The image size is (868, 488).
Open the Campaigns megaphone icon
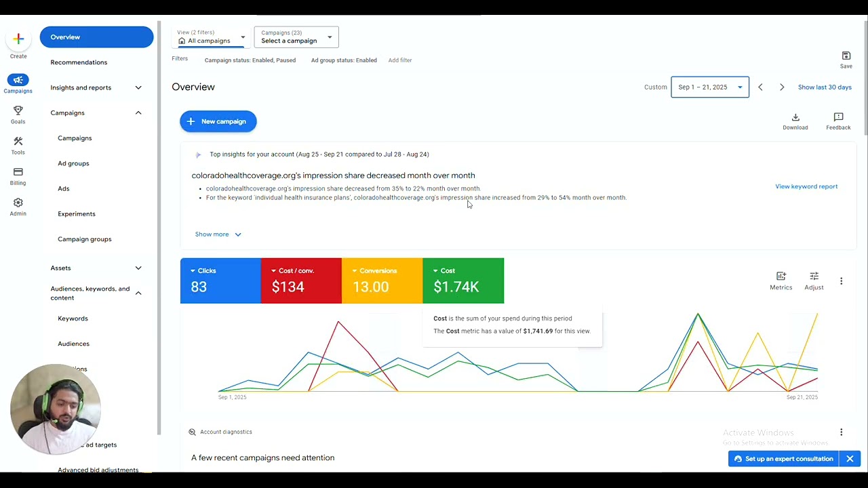point(18,80)
